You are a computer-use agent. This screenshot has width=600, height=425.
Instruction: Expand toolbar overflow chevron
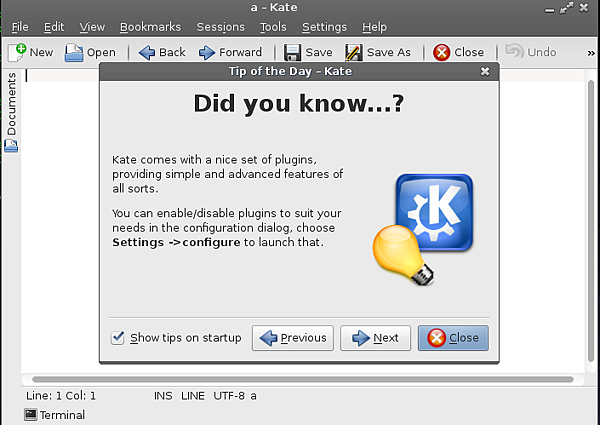pyautogui.click(x=591, y=53)
